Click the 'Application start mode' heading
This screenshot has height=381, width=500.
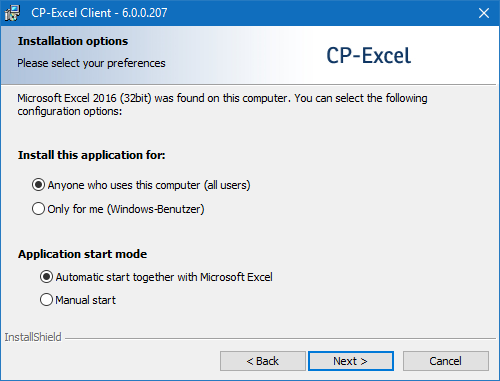tap(82, 254)
